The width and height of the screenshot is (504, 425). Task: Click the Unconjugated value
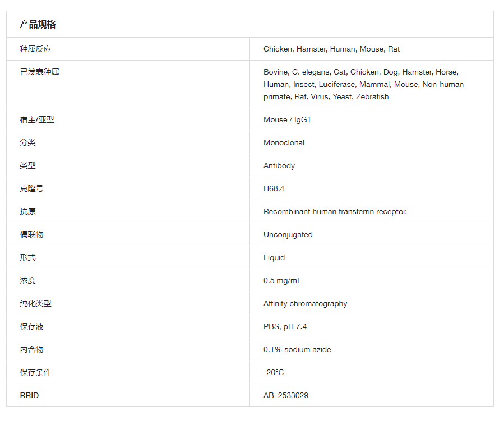click(288, 235)
